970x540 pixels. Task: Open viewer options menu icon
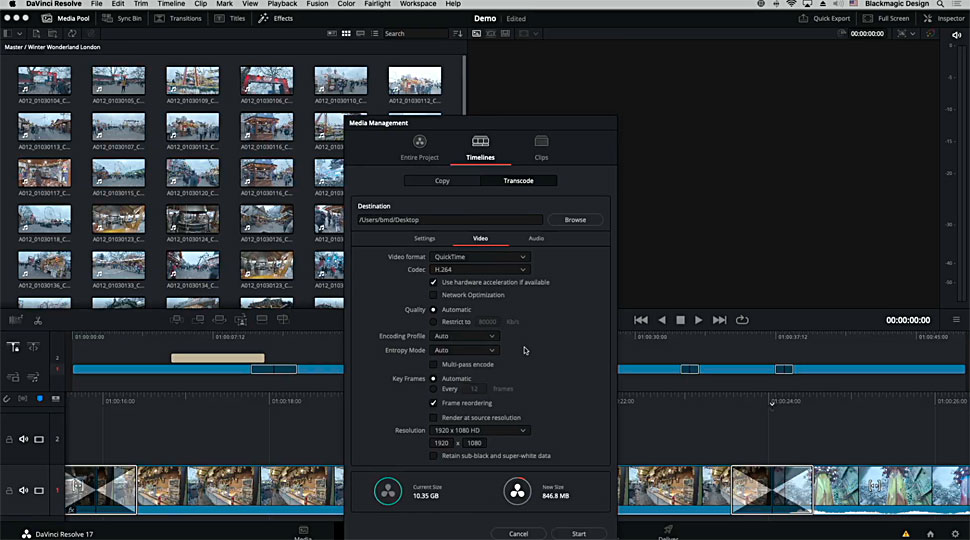(x=956, y=320)
